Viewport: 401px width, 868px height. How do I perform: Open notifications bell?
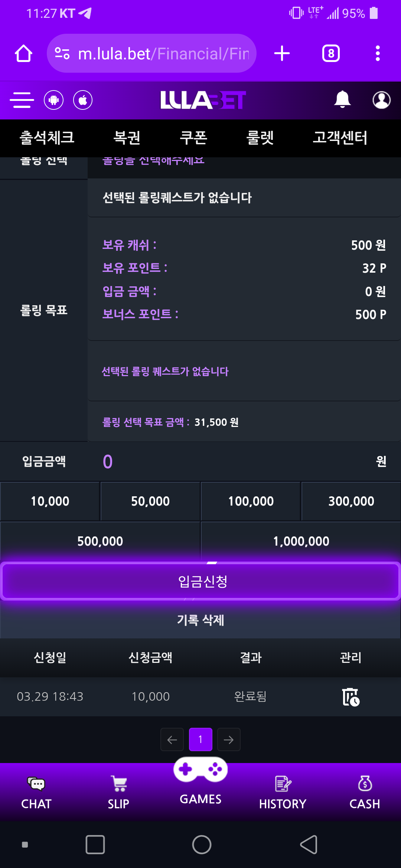coord(342,99)
